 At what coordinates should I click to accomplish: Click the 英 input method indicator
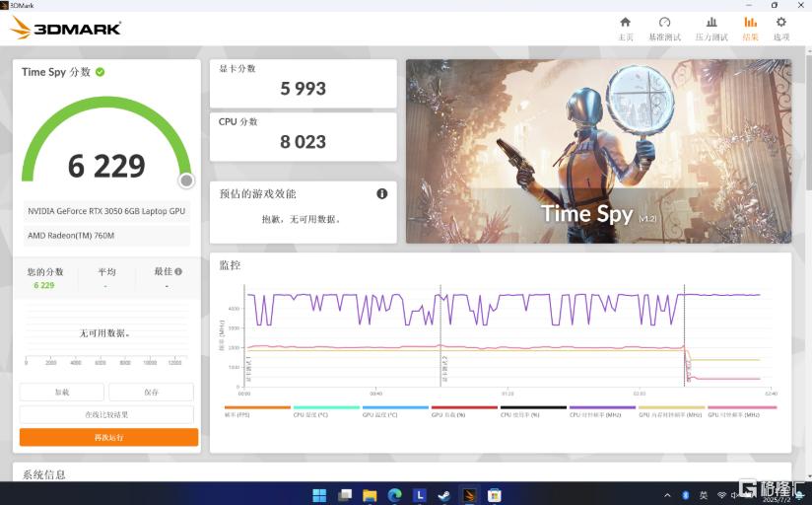(x=704, y=495)
